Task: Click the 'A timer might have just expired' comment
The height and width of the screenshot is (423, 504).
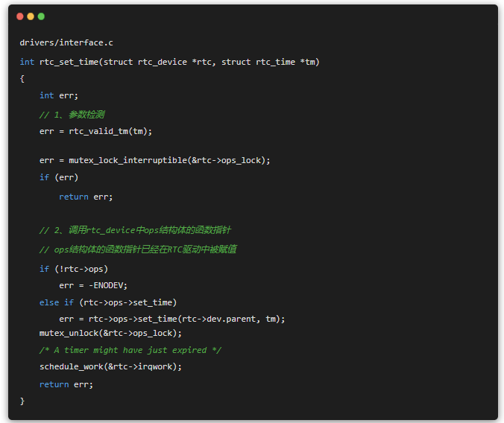Action: coord(130,350)
